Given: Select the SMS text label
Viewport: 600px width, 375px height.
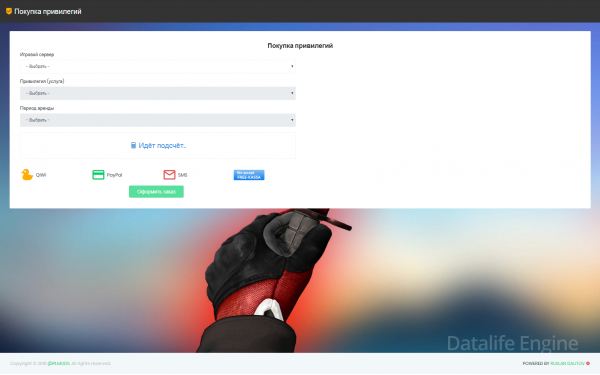Looking at the screenshot, I should [183, 175].
